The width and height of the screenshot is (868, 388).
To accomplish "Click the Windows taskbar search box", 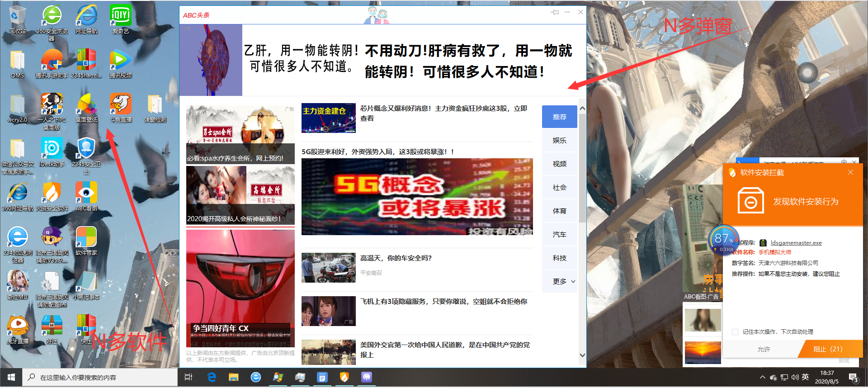I will pos(99,377).
